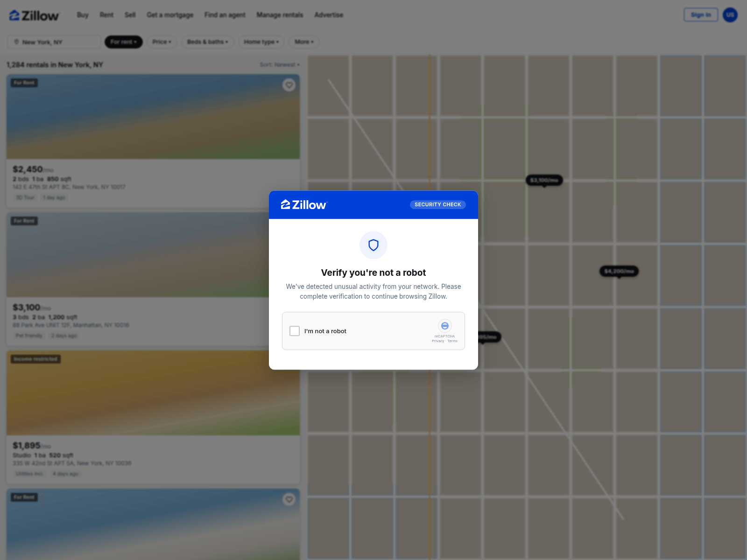
Task: Open Manage rentals
Action: 280,15
